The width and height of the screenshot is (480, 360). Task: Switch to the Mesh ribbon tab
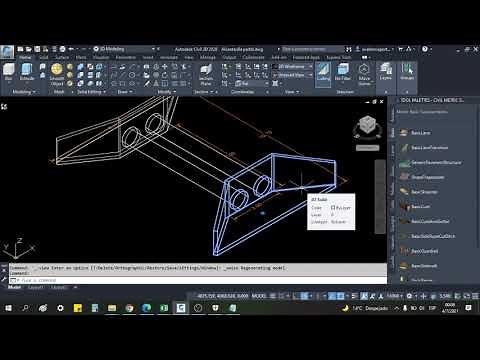point(81,57)
